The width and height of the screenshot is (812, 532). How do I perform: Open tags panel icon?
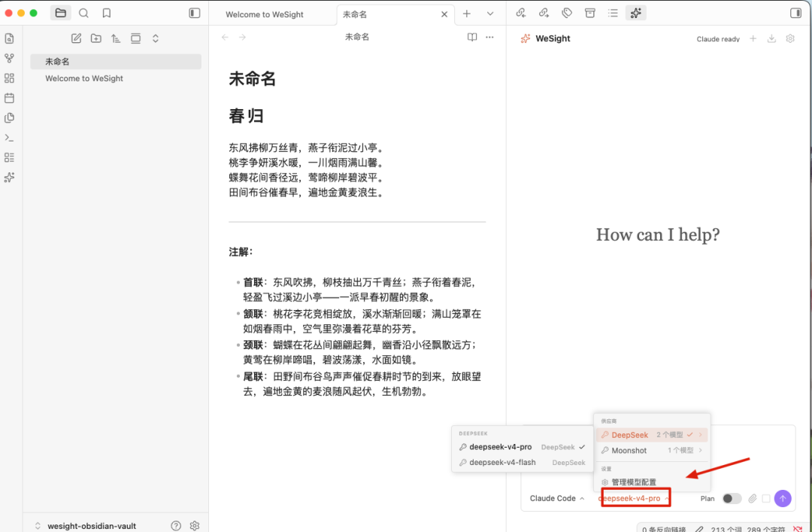pos(567,13)
